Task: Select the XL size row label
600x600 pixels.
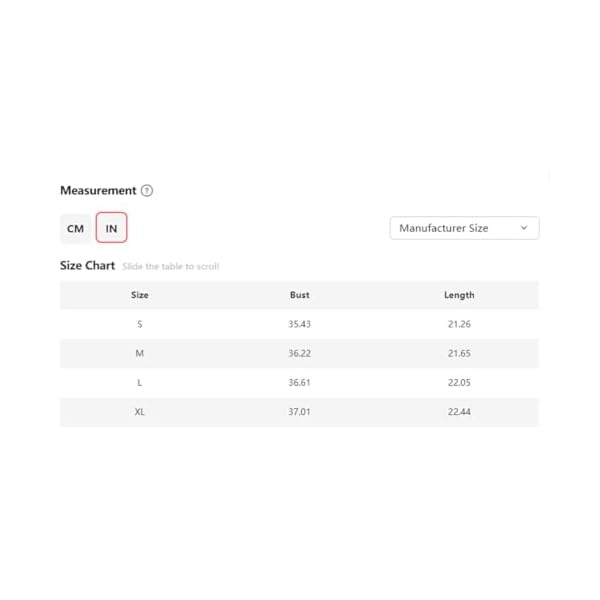Action: (140, 412)
